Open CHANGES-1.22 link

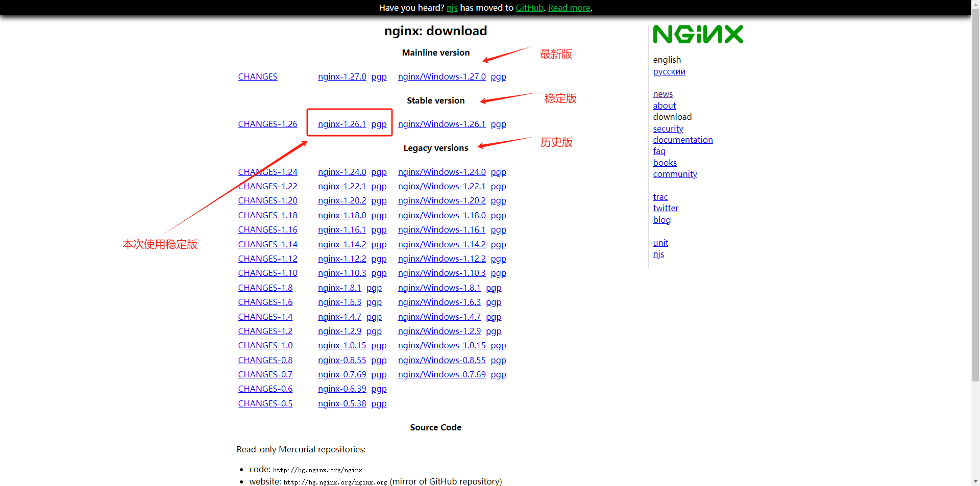click(267, 186)
